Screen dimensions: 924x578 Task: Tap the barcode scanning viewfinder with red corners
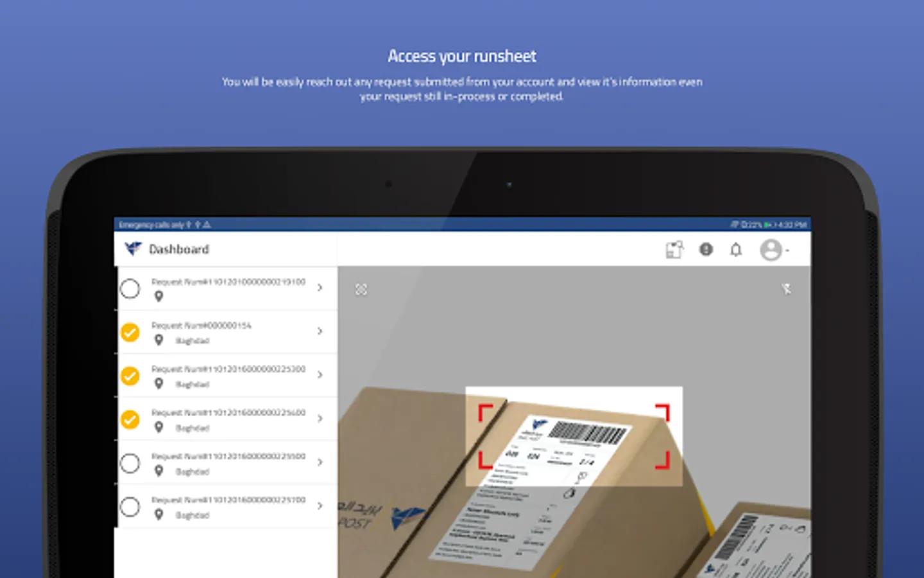click(x=574, y=436)
